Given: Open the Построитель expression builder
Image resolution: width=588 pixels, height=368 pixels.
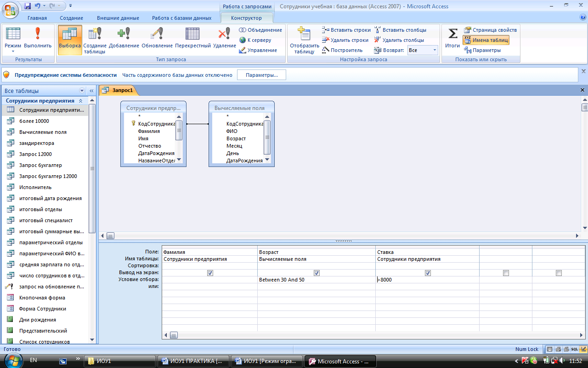Looking at the screenshot, I should (x=342, y=50).
